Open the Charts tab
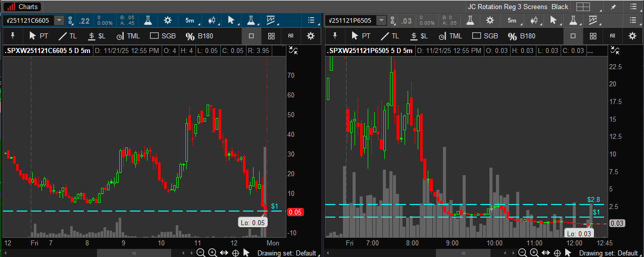644x257 pixels. click(x=22, y=7)
